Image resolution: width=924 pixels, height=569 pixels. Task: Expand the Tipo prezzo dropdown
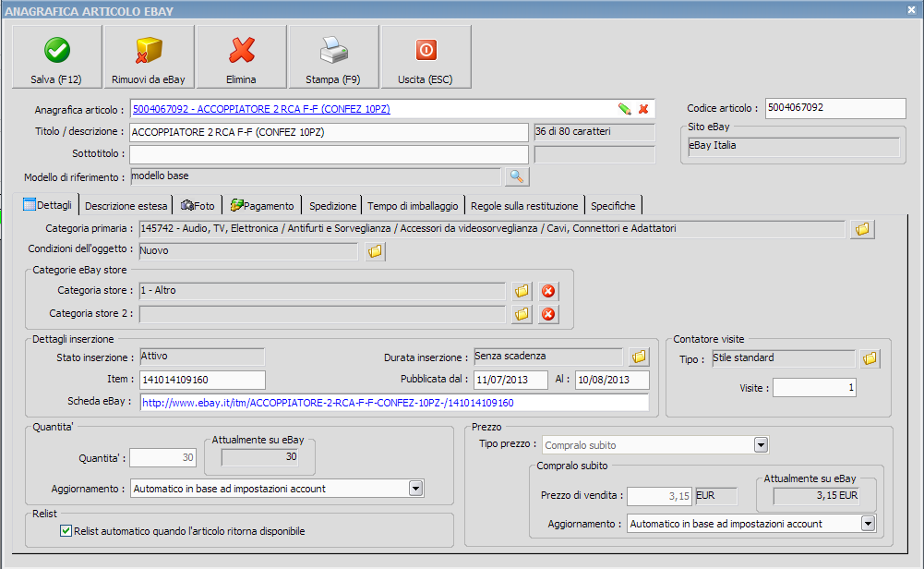point(761,445)
